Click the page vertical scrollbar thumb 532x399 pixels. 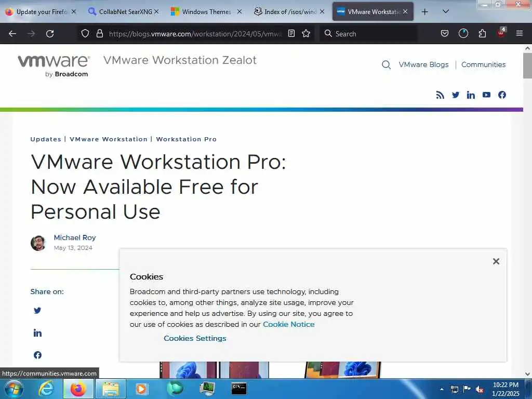click(527, 66)
